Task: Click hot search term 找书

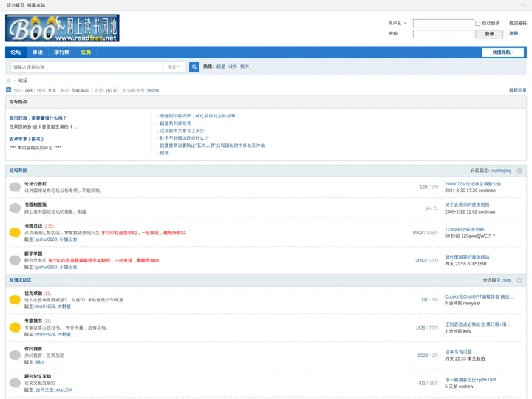Action: (245, 66)
